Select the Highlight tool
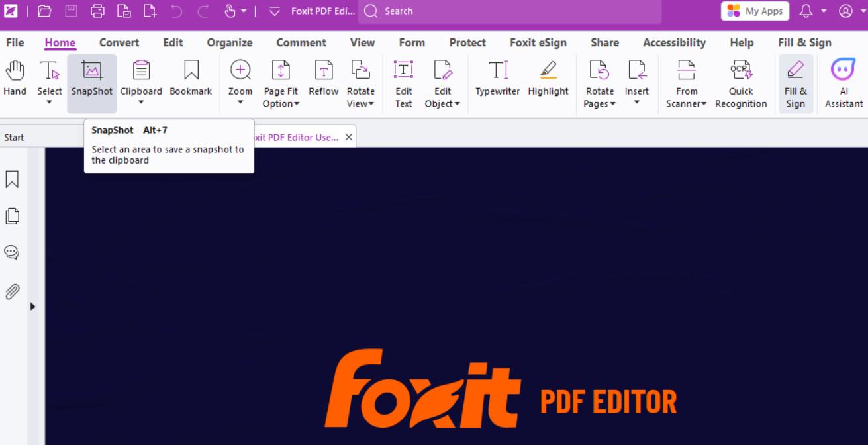 548,78
